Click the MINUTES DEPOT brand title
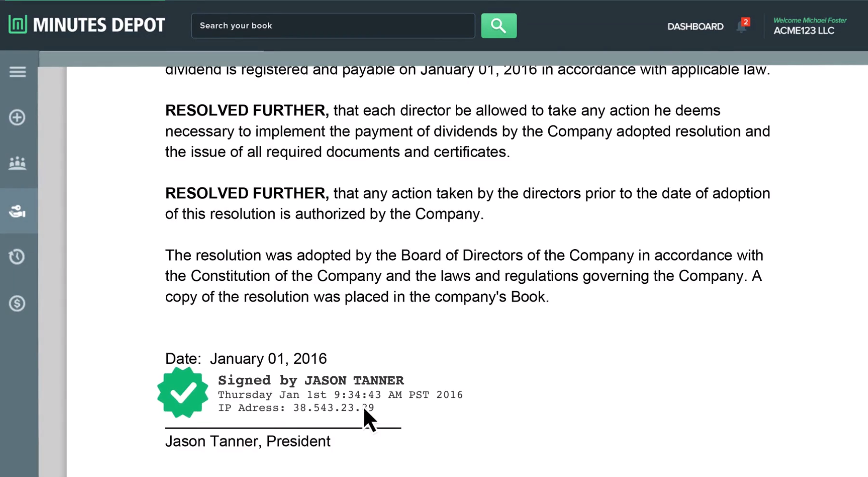Image resolution: width=868 pixels, height=477 pixels. click(x=99, y=25)
